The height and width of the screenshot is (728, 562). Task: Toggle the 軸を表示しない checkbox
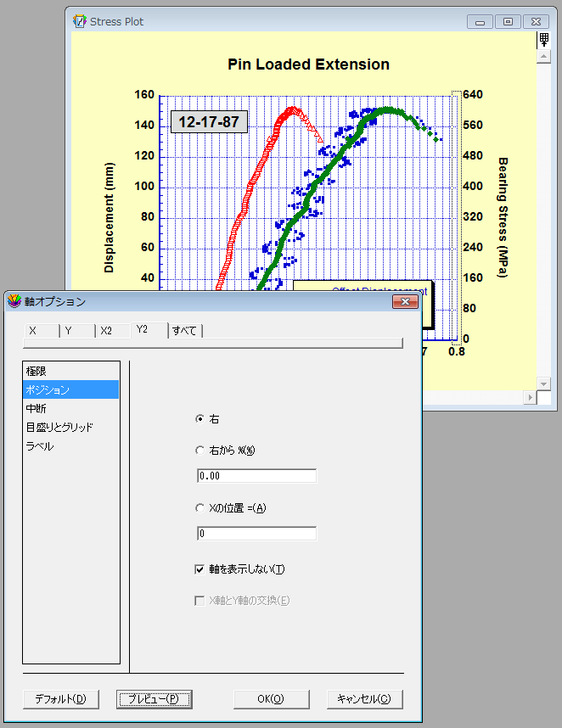(x=200, y=569)
